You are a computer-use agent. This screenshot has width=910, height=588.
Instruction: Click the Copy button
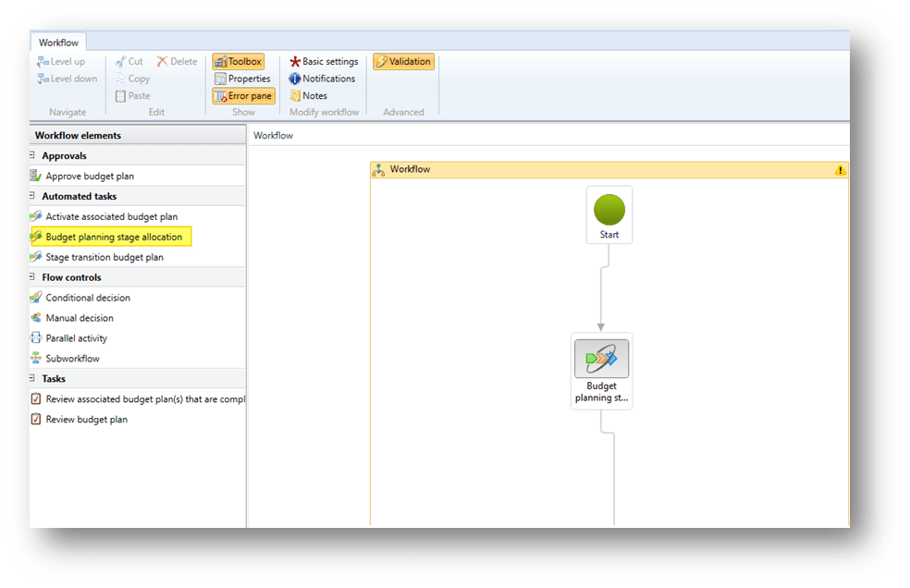[133, 79]
